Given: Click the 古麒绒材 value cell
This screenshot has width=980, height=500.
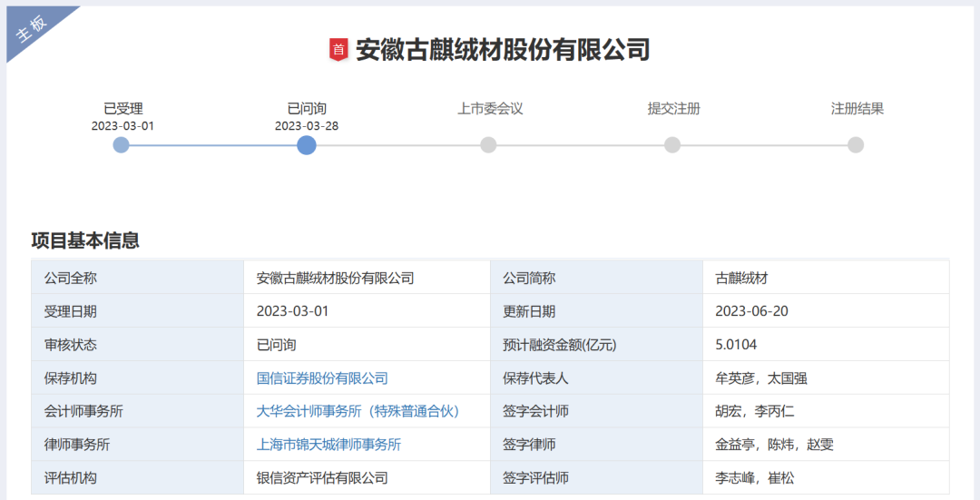Looking at the screenshot, I should pos(827,278).
